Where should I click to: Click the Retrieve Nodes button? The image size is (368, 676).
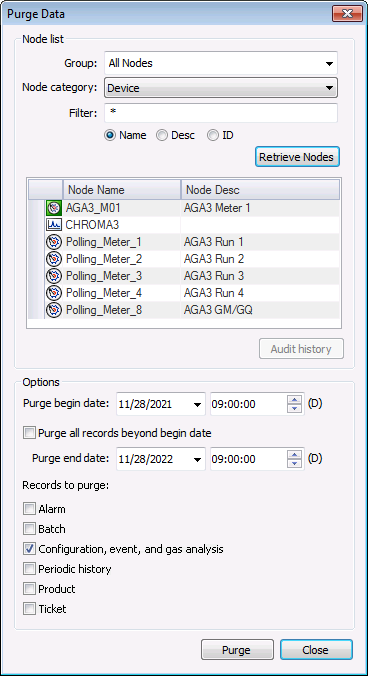298,157
